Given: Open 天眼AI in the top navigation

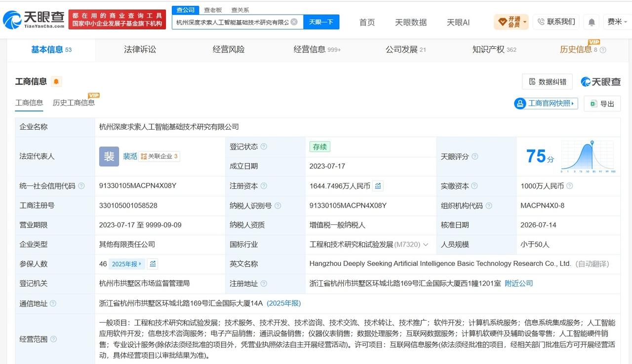Looking at the screenshot, I should (x=458, y=22).
